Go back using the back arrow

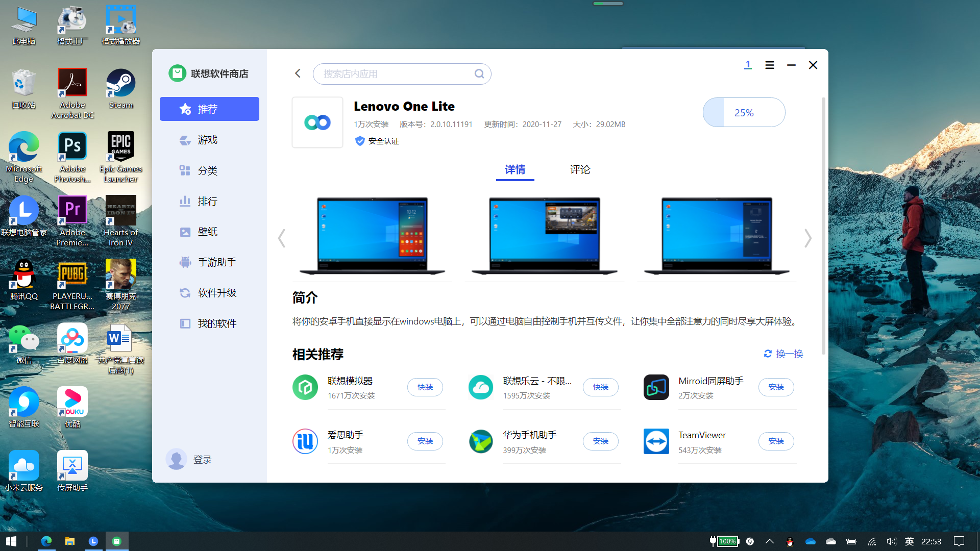pos(298,73)
